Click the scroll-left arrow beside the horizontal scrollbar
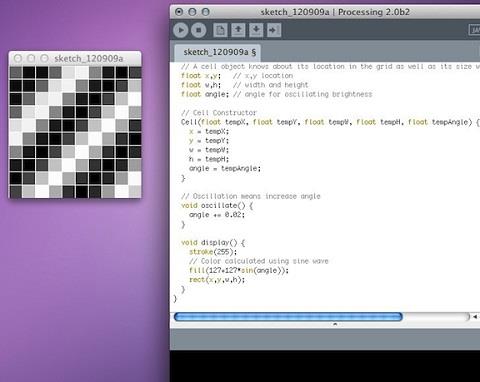Image resolution: width=480 pixels, height=382 pixels. (x=475, y=317)
